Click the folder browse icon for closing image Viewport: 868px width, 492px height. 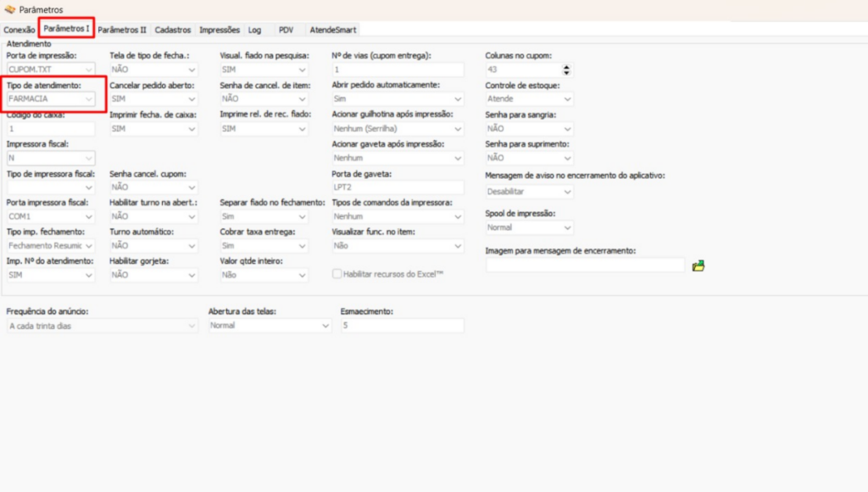tap(698, 266)
